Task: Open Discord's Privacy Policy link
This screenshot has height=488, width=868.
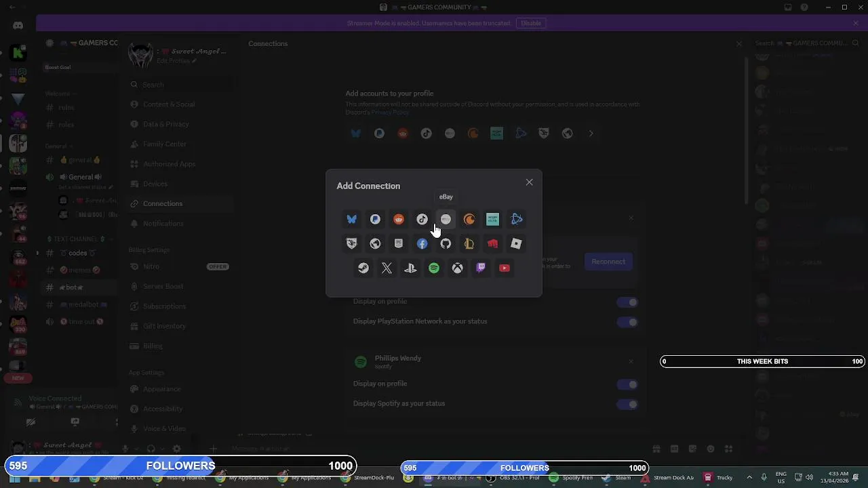Action: [390, 112]
